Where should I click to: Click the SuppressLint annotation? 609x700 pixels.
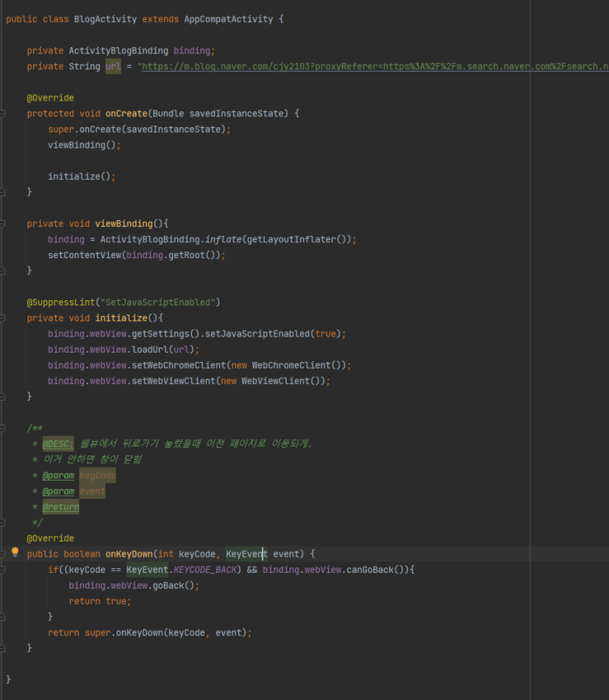tap(61, 302)
